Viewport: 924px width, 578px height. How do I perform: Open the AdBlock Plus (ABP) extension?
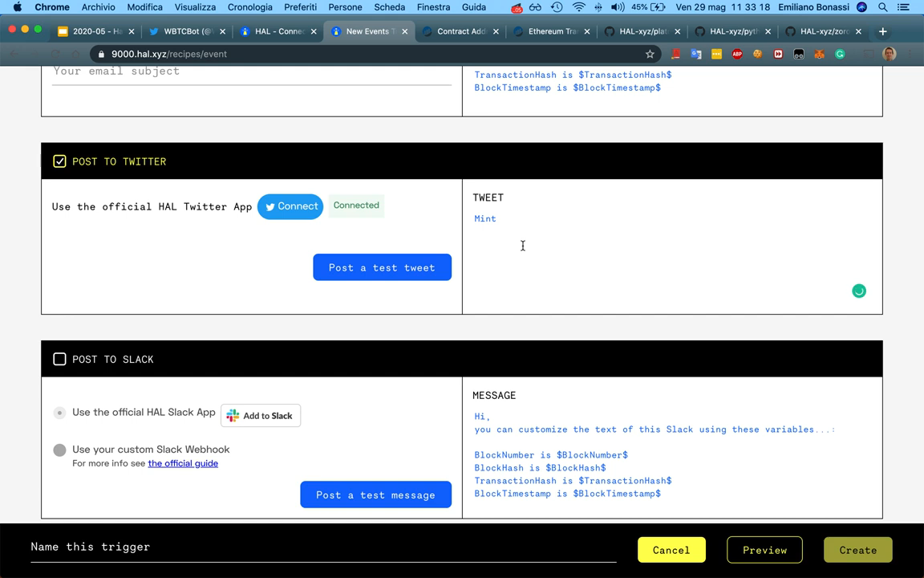click(736, 55)
